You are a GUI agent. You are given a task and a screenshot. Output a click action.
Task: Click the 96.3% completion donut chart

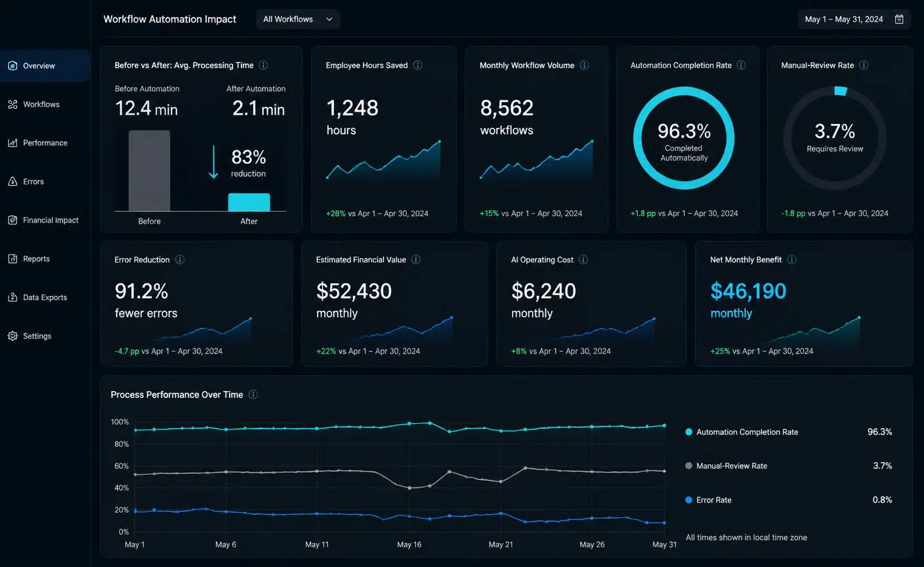(x=684, y=138)
